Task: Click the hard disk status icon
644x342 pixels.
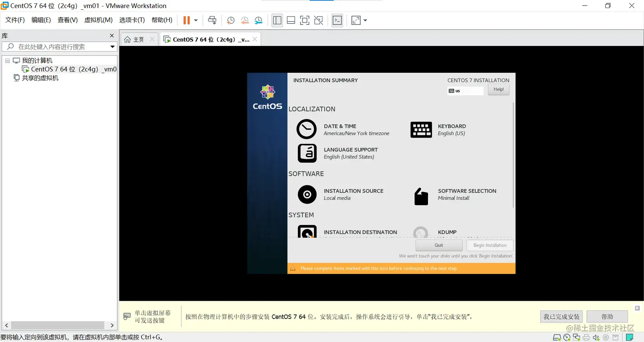Action: [557, 338]
